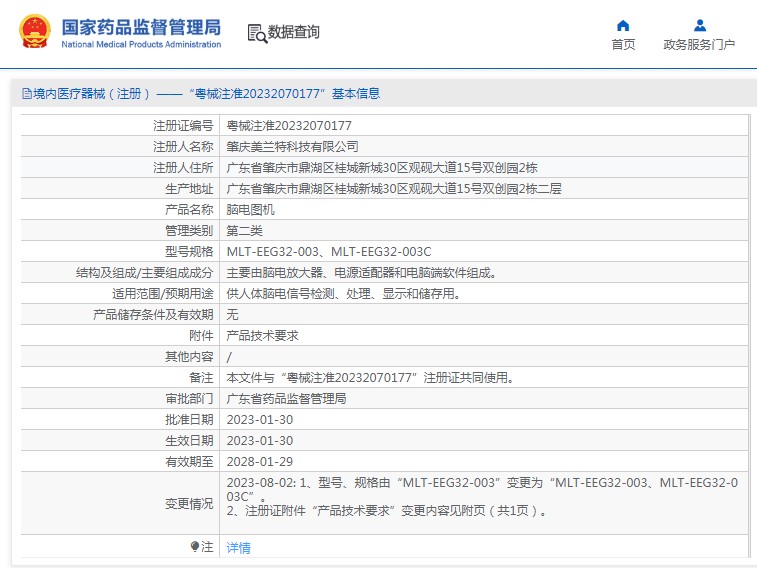Image resolution: width=757 pixels, height=568 pixels.
Task: Open the 政务服务门户 link
Action: 699,45
